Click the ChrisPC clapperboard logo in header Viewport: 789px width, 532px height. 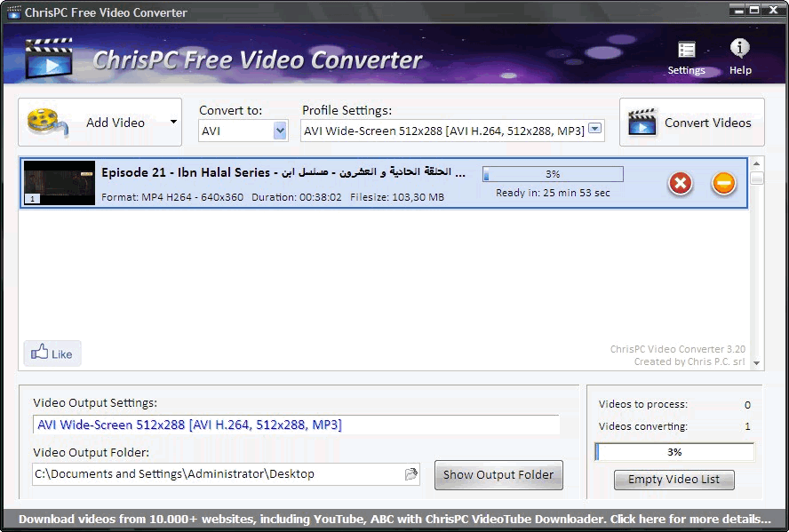click(x=49, y=58)
